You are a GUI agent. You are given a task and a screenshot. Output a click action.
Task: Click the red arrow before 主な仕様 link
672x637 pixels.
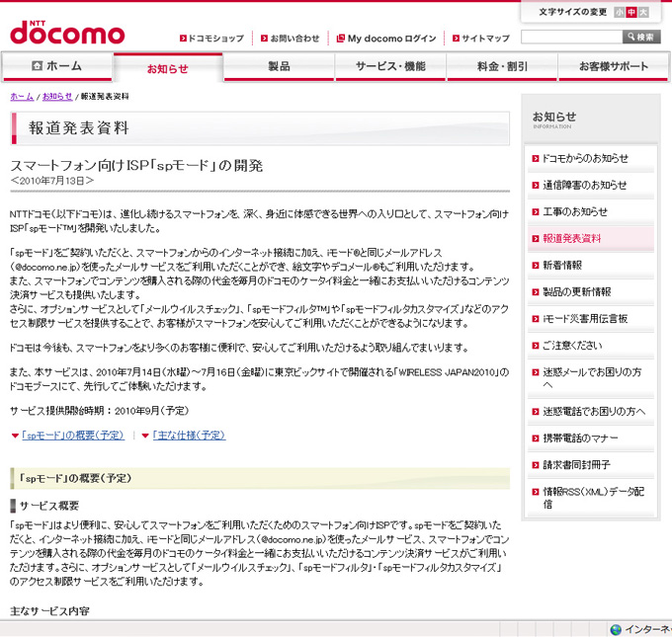tap(145, 437)
